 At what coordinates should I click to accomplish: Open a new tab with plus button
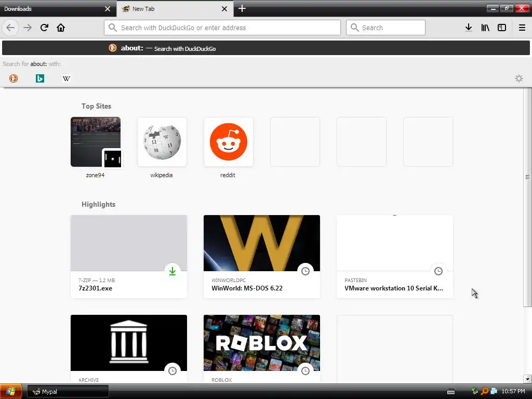tap(242, 8)
